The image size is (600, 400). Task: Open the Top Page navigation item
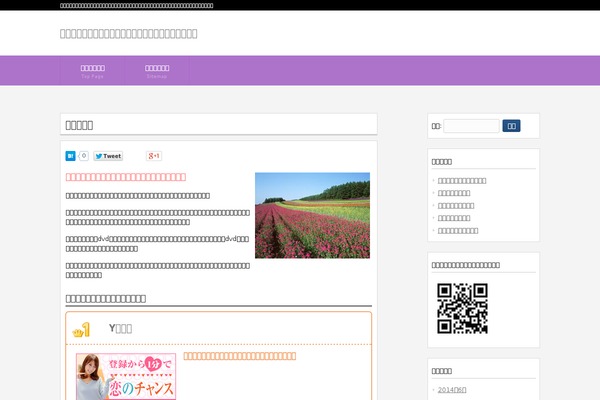point(92,71)
